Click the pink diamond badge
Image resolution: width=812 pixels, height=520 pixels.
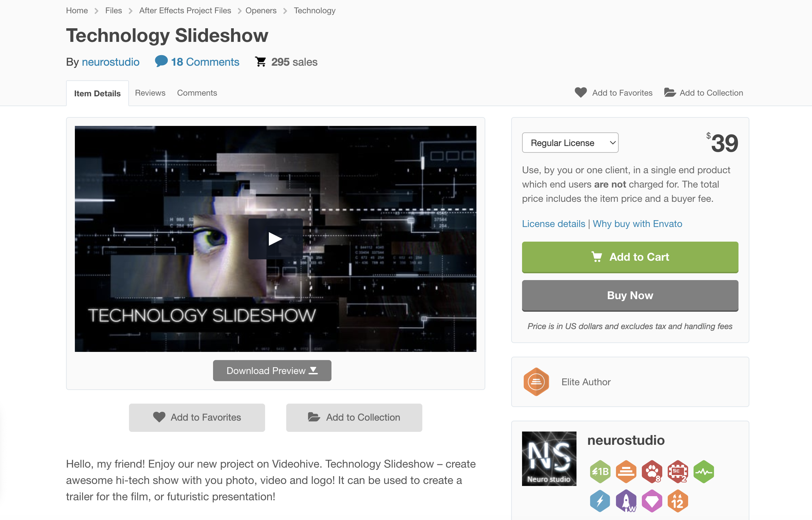[x=652, y=501]
